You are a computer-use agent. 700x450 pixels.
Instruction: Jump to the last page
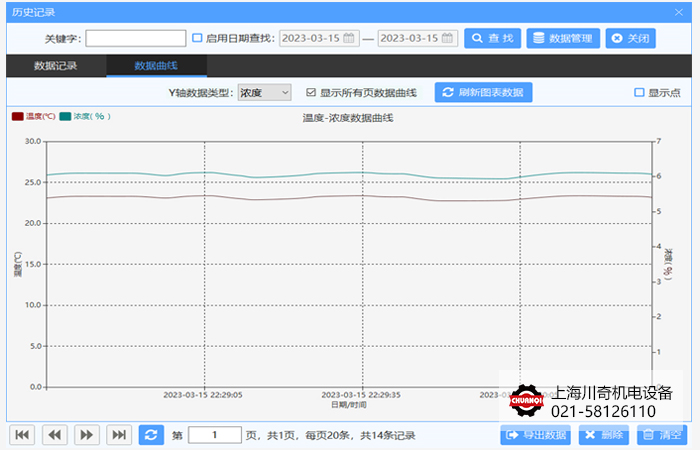pos(119,434)
